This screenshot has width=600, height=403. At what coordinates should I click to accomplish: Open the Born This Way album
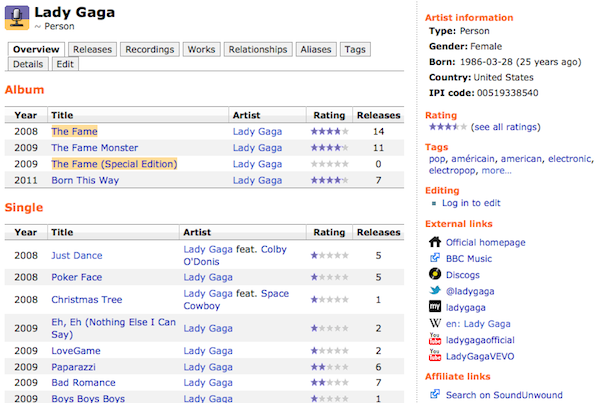[85, 180]
